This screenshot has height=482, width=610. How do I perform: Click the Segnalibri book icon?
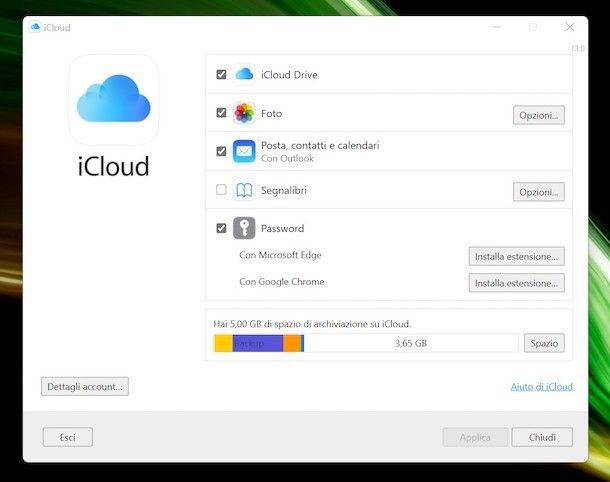[x=244, y=190]
